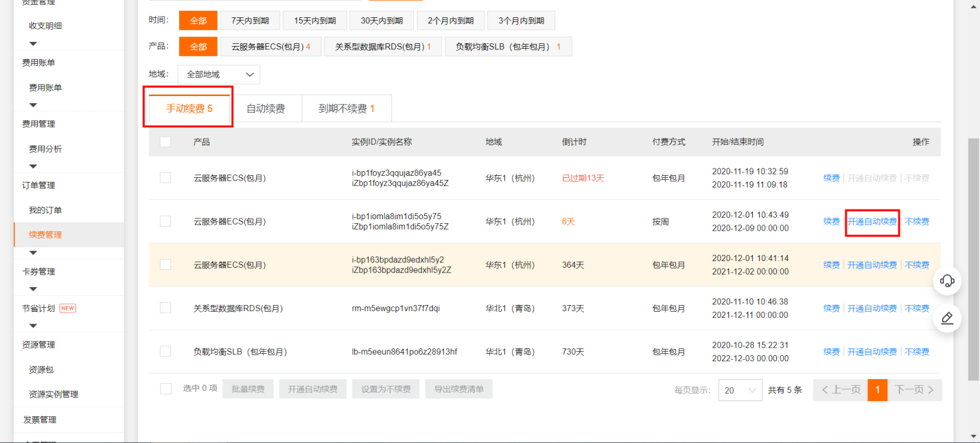Click the 导出续费清单 button
The height and width of the screenshot is (443, 980).
click(459, 389)
